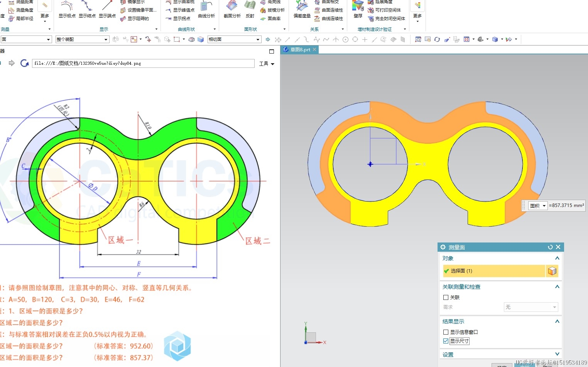The height and width of the screenshot is (367, 588).
Task: Reset the 测量面 dialog
Action: 550,247
